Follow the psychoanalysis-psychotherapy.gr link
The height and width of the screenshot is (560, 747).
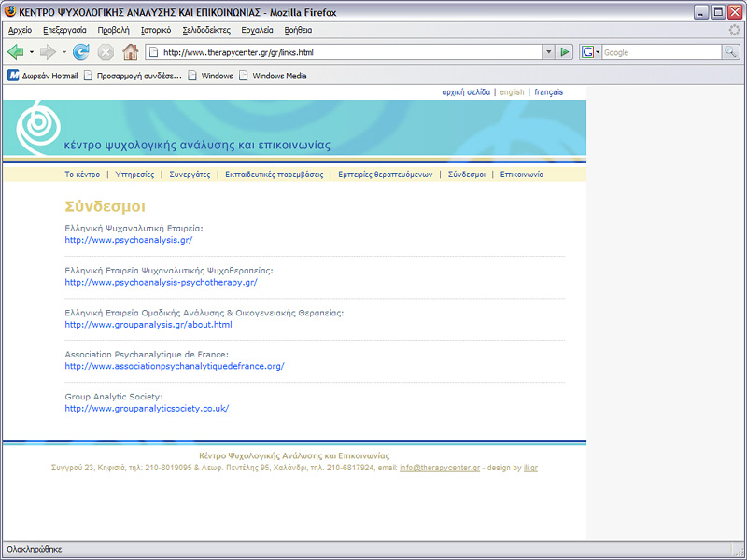(x=161, y=283)
